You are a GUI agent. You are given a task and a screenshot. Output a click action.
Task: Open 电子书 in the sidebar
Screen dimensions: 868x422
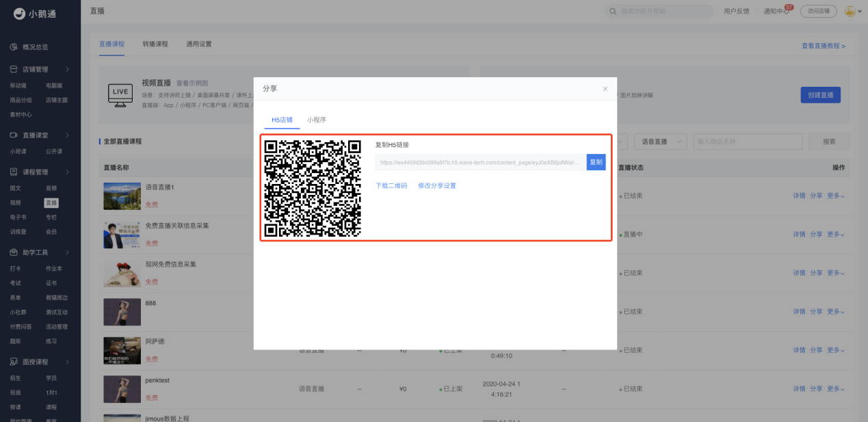click(18, 217)
